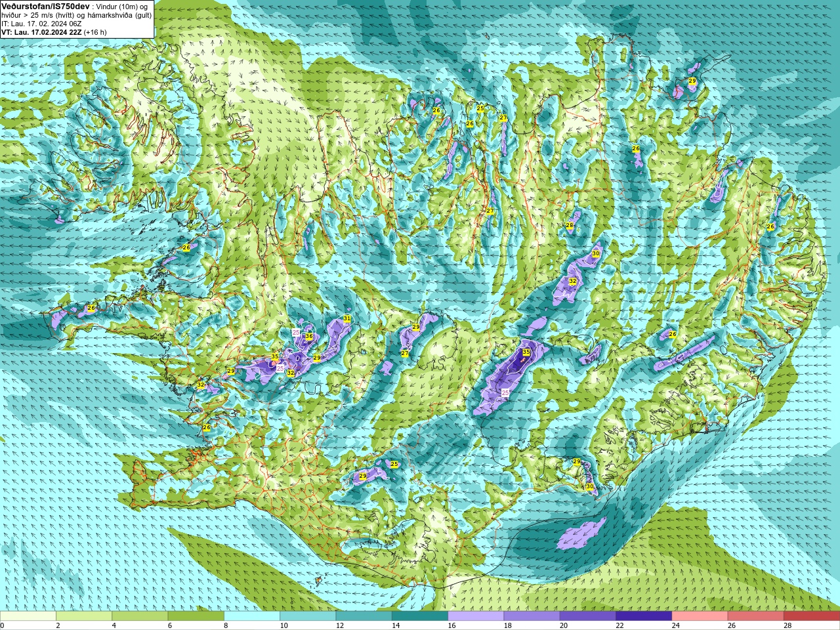This screenshot has height=630, width=840.
Task: Choose the 18–20 purple legend swatch
Action: (x=532, y=616)
